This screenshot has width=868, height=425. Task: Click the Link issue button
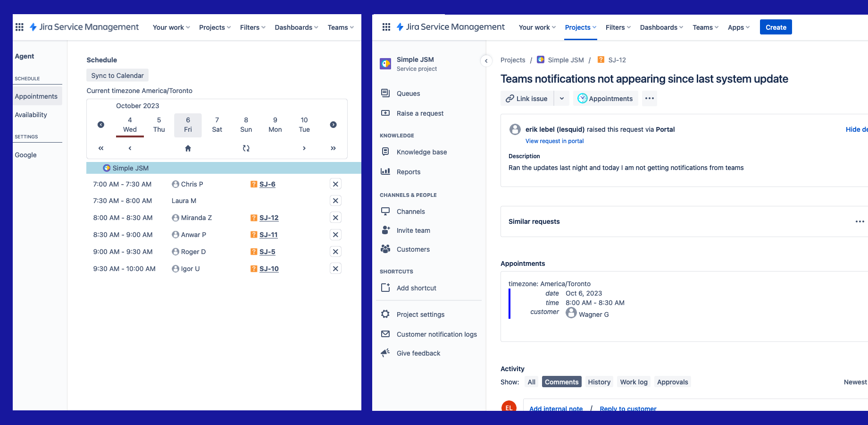tap(527, 99)
